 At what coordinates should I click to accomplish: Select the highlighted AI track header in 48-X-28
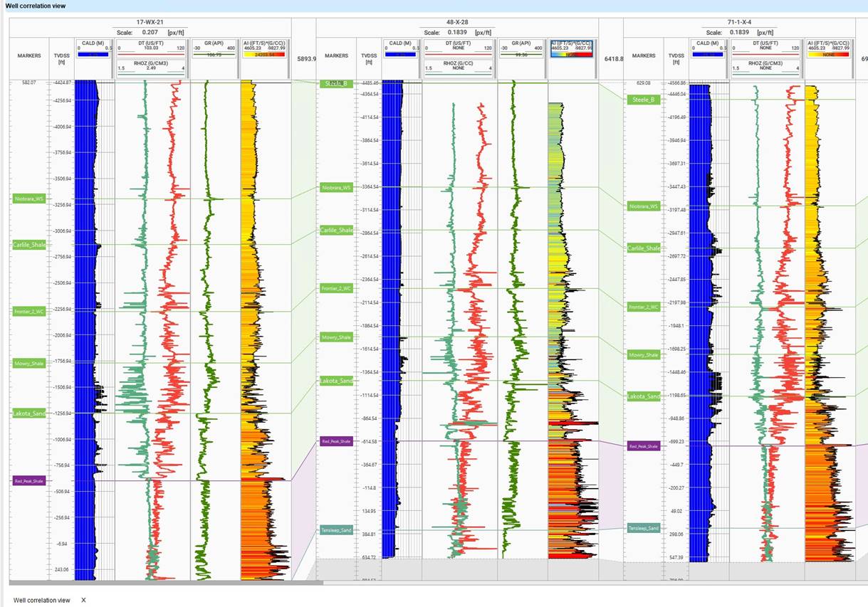(572, 48)
